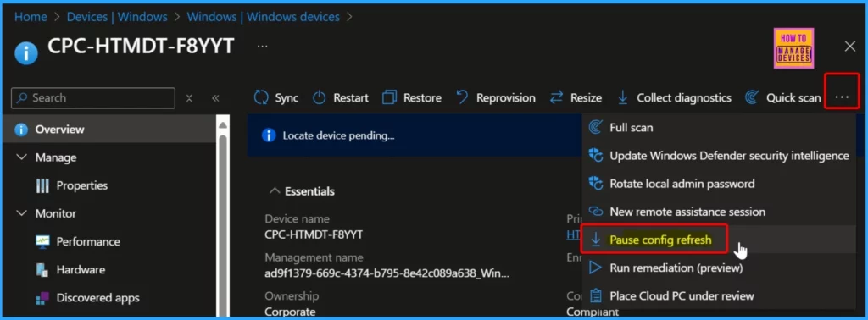
Task: Click the Rotate local admin password icon
Action: [596, 184]
